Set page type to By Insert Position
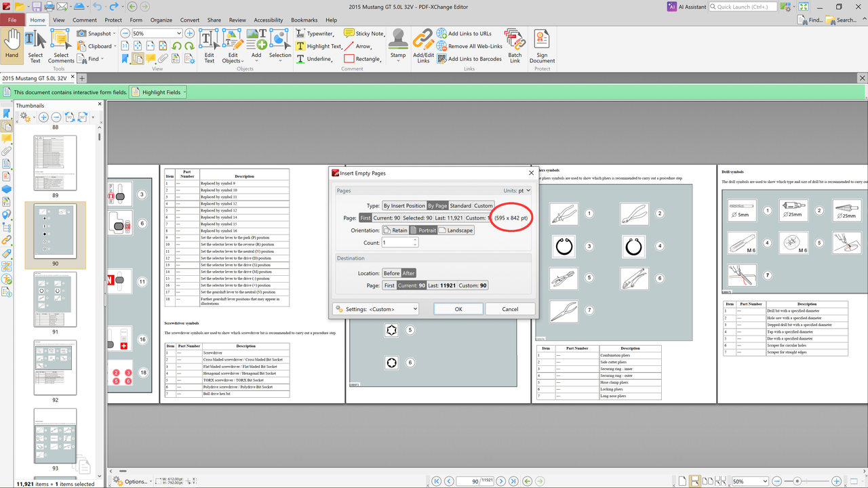Screen dimensions: 868x488 point(404,205)
